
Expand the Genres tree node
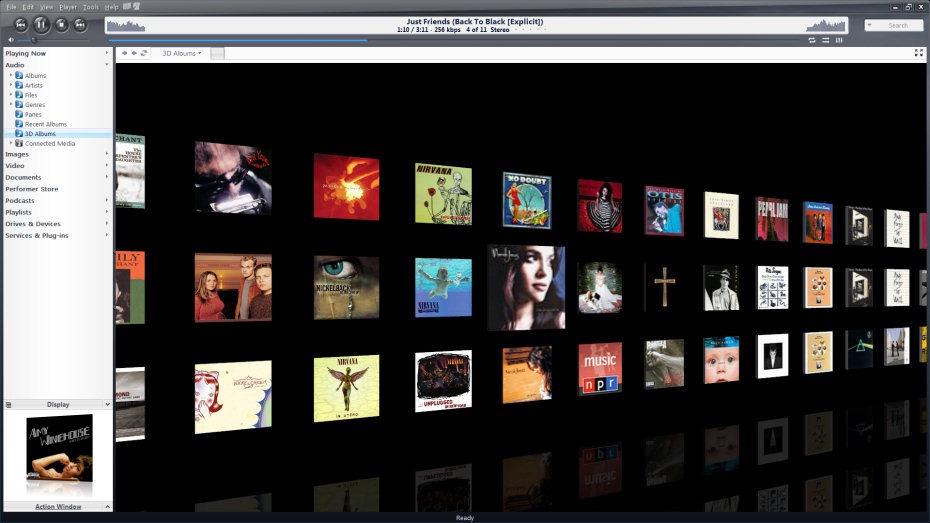(x=11, y=104)
